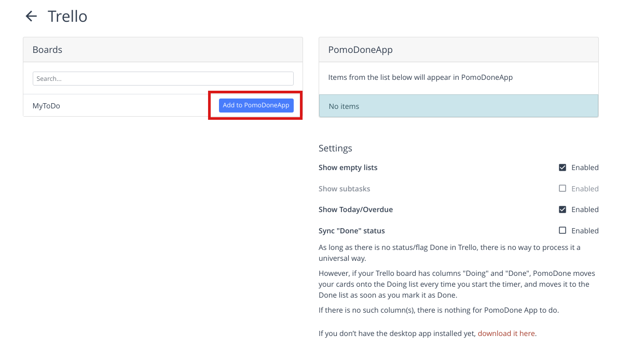Image resolution: width=617 pixels, height=364 pixels.
Task: Toggle the Show subtasks checkbox
Action: coord(563,188)
